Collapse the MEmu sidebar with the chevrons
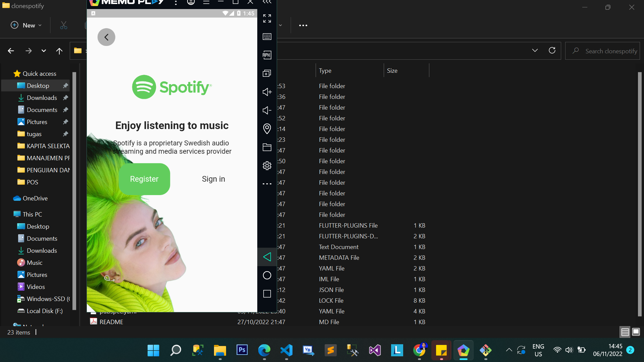644x362 pixels. [267, 3]
